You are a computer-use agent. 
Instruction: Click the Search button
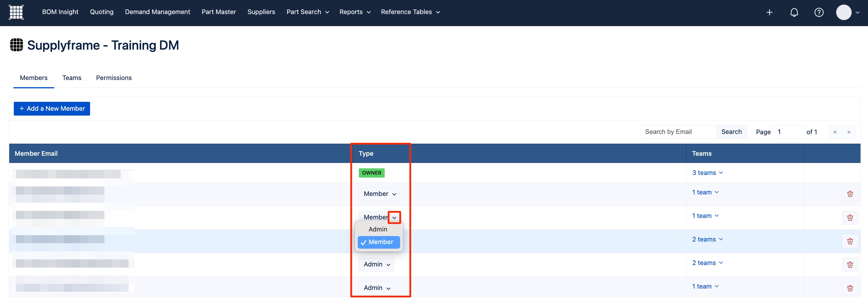pos(731,132)
